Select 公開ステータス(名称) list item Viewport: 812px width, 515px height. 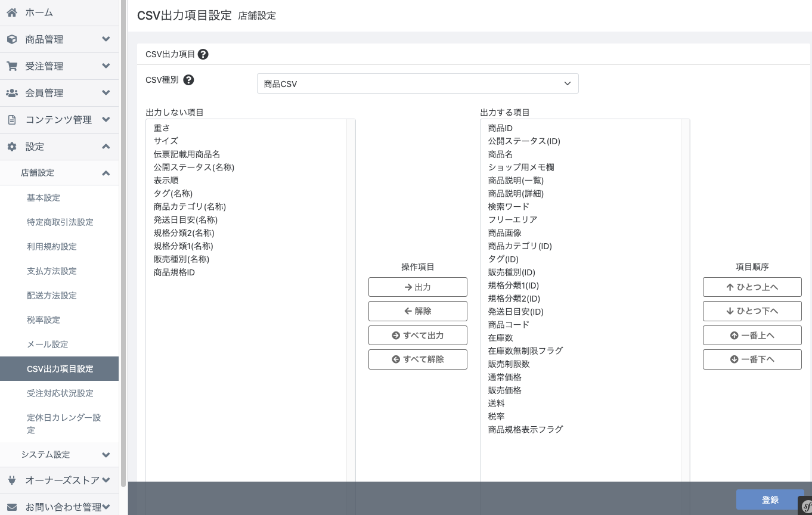tap(246, 167)
